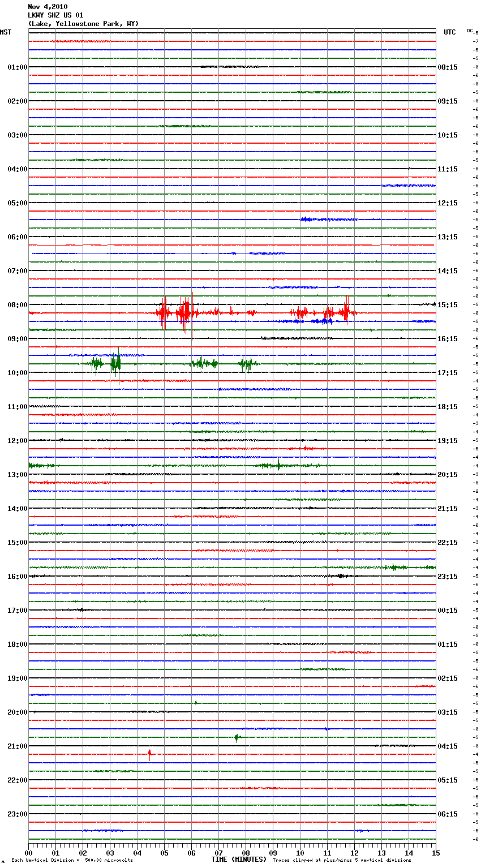Select the 08:00 MST time label

(x=18, y=305)
